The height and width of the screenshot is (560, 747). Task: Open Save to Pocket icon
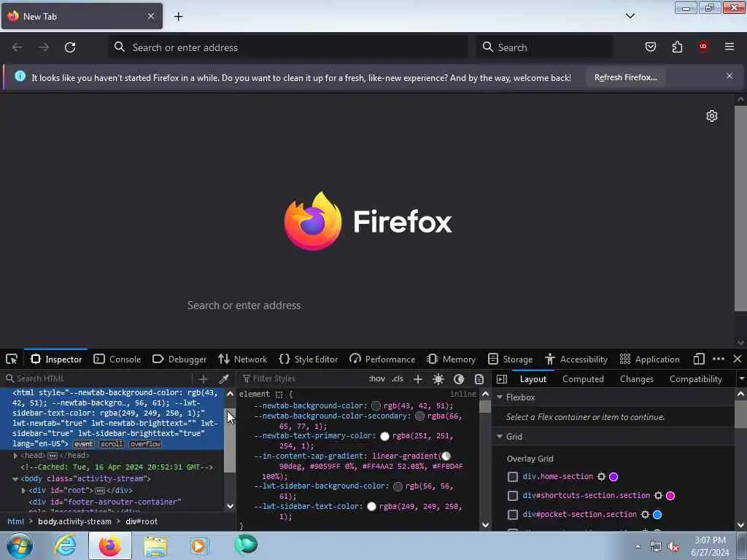(x=650, y=47)
